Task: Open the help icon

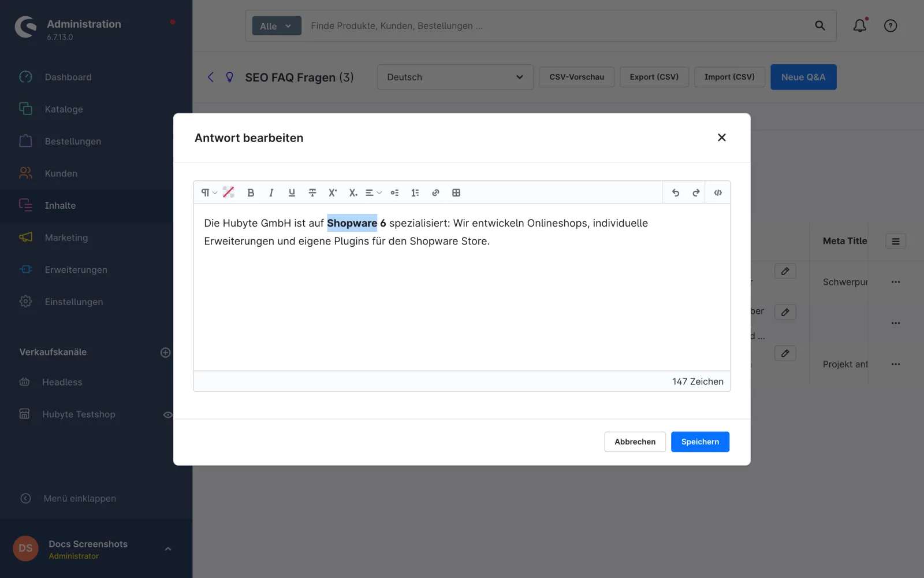Action: pyautogui.click(x=891, y=25)
